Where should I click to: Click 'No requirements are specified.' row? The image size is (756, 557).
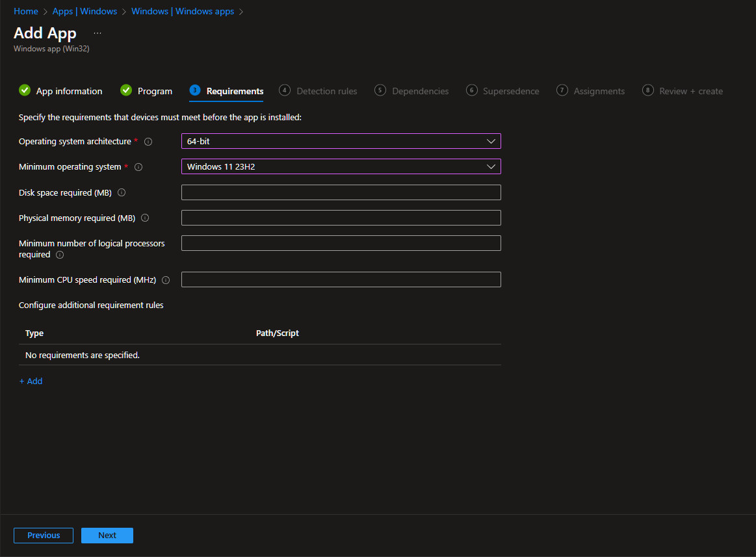coord(260,355)
